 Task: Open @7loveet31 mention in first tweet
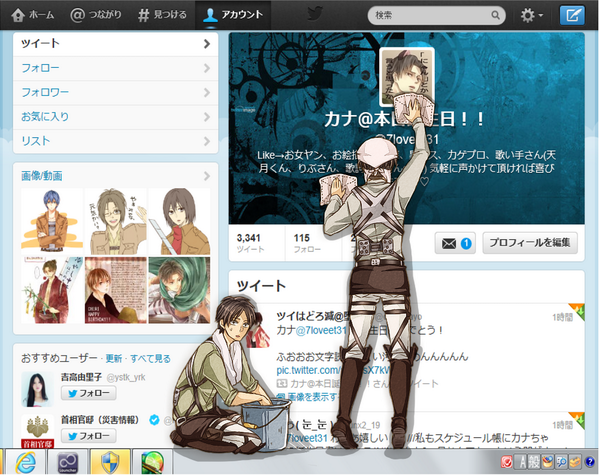(321, 330)
